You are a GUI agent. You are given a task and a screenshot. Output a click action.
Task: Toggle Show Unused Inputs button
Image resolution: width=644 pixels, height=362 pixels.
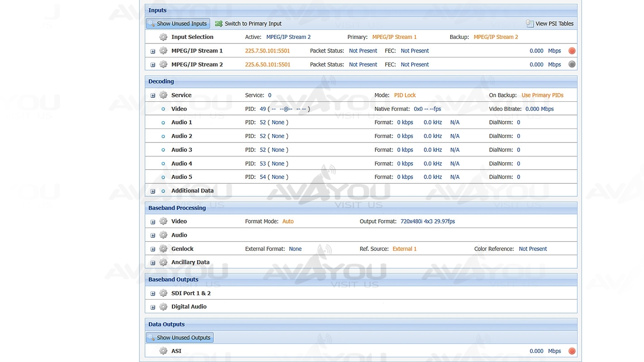click(x=178, y=24)
